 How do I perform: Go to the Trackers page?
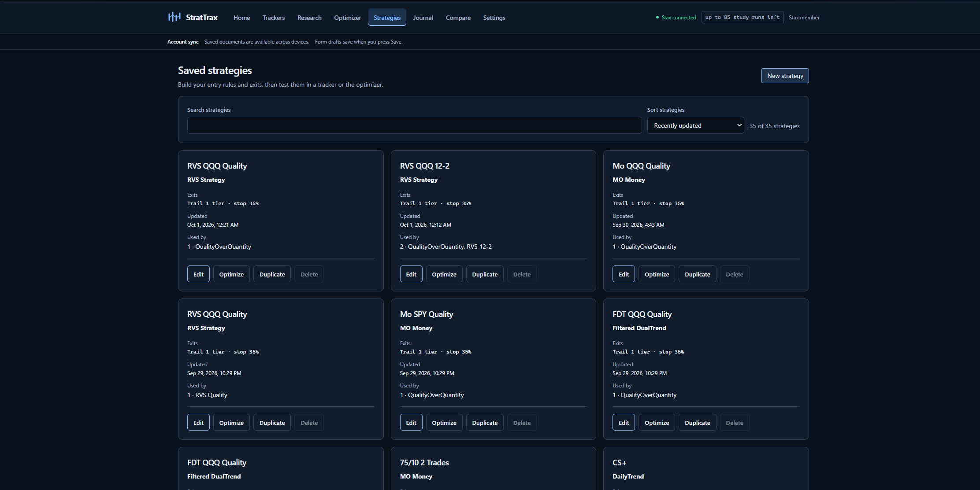tap(274, 18)
